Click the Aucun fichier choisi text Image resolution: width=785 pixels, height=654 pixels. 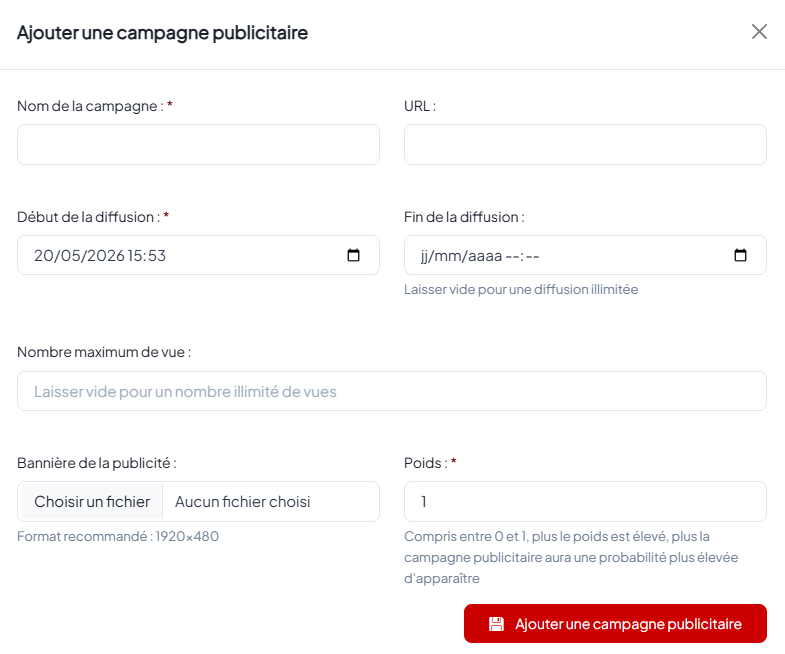tap(243, 502)
